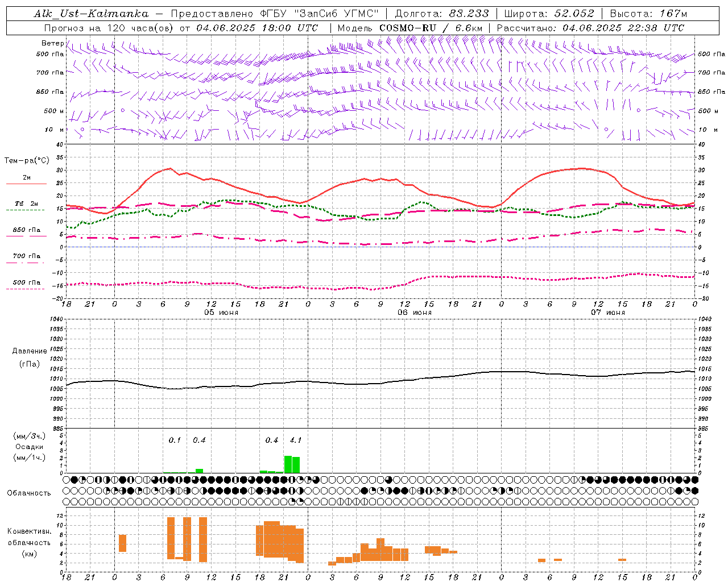Image resolution: width=728 pixels, height=582 pixels.
Task: Click the dotted magenta 500 гПа temperature curve
Action: point(380,288)
